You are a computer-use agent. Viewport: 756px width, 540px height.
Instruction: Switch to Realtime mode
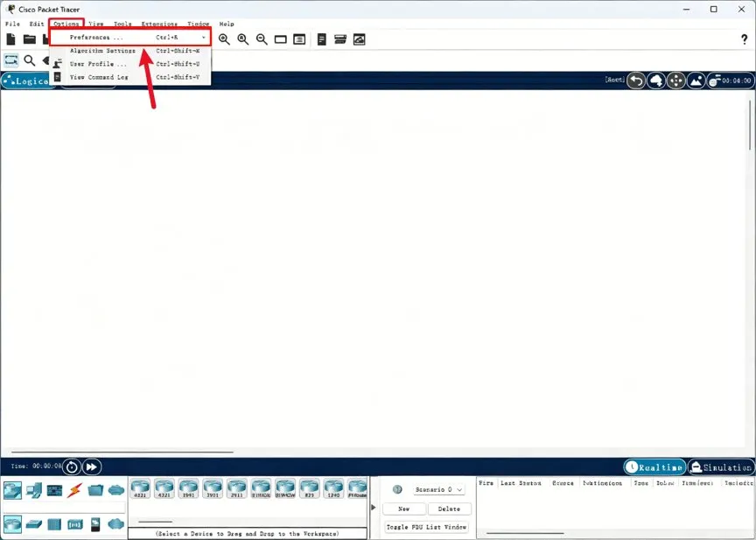[654, 467]
